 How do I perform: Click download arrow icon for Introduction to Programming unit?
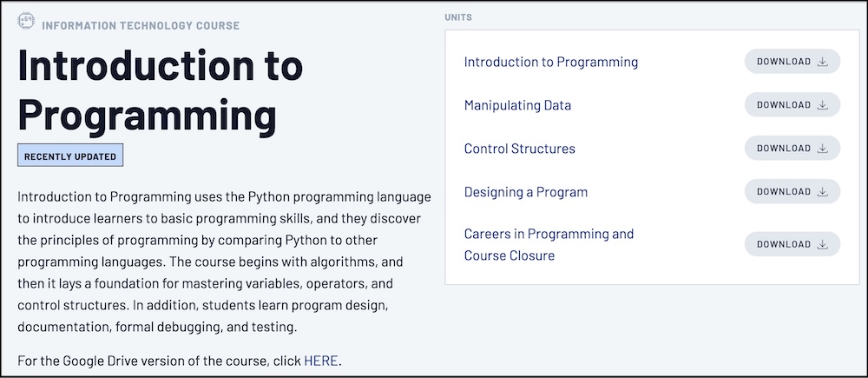823,62
